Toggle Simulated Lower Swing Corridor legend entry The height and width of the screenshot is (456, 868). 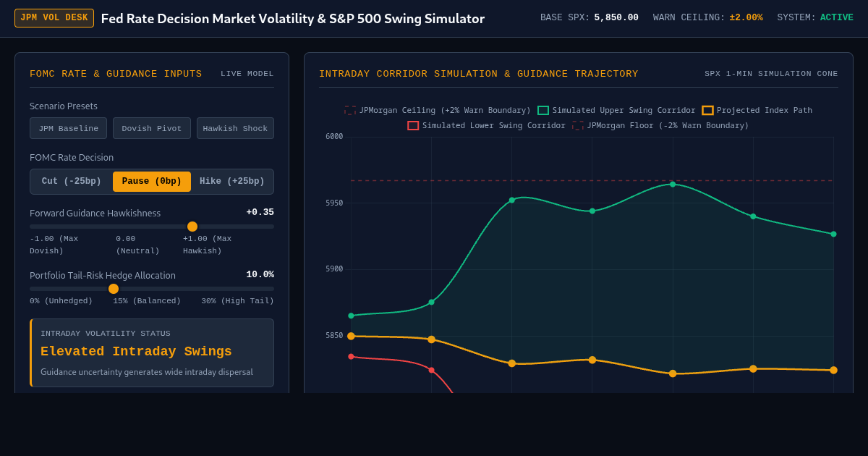(x=487, y=126)
